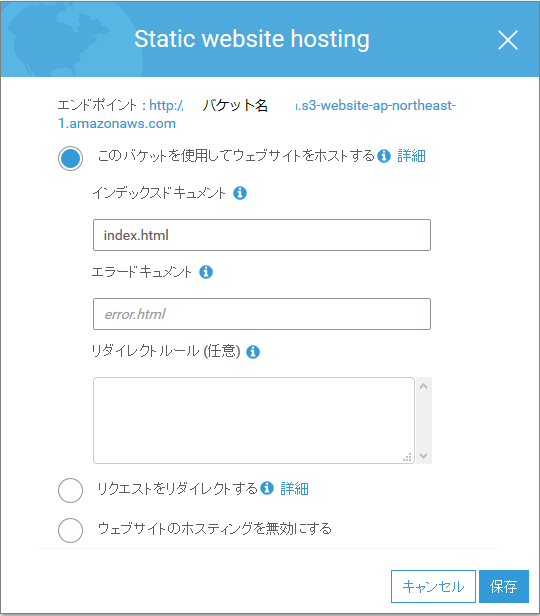This screenshot has height=616, width=540.
Task: Click info icon next to ウェブサイトをホストする
Action: [384, 156]
